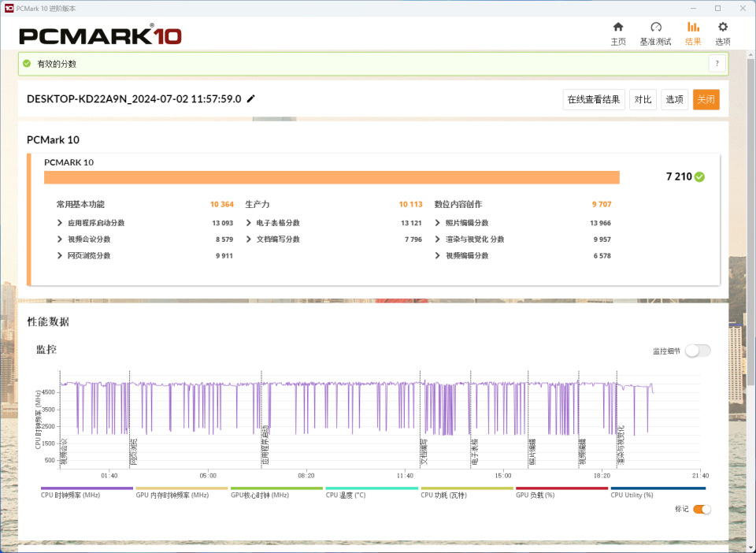Click the 数位内容创作 score 9 707
The height and width of the screenshot is (553, 756).
pyautogui.click(x=602, y=205)
